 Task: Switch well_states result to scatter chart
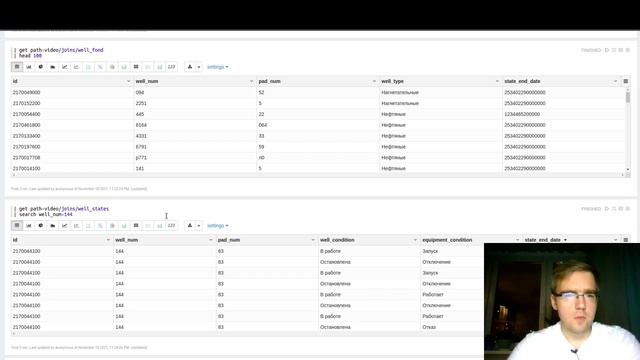click(x=76, y=225)
